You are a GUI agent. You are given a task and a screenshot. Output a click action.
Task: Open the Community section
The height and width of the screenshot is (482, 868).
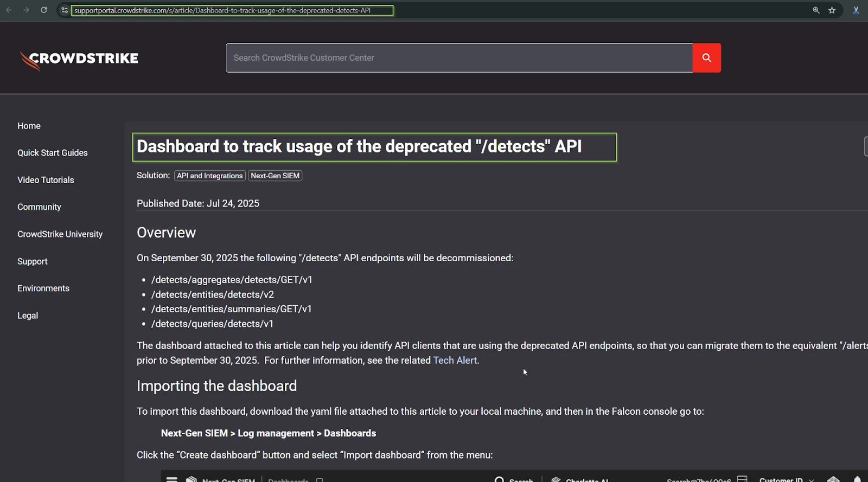click(x=39, y=207)
